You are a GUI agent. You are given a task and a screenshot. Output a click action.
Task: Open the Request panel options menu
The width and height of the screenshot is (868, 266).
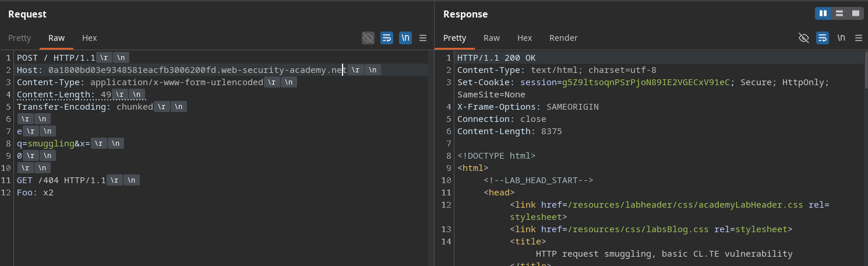point(423,38)
